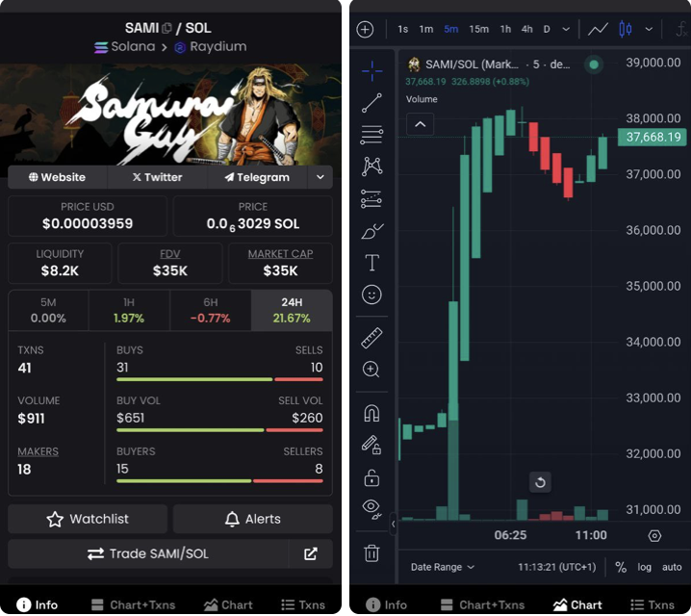Switch to Chart tab in left panel
The width and height of the screenshot is (691, 616).
coord(228,604)
